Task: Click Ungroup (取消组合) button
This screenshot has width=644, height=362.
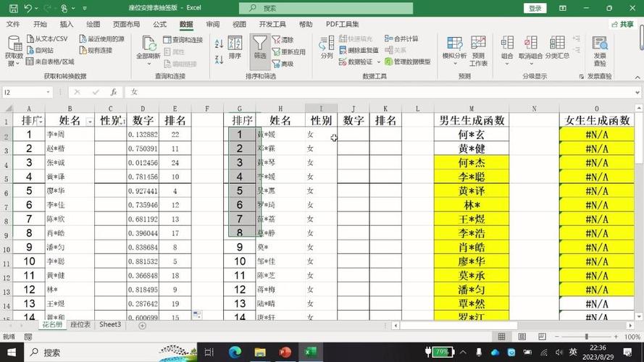Action: pyautogui.click(x=530, y=50)
